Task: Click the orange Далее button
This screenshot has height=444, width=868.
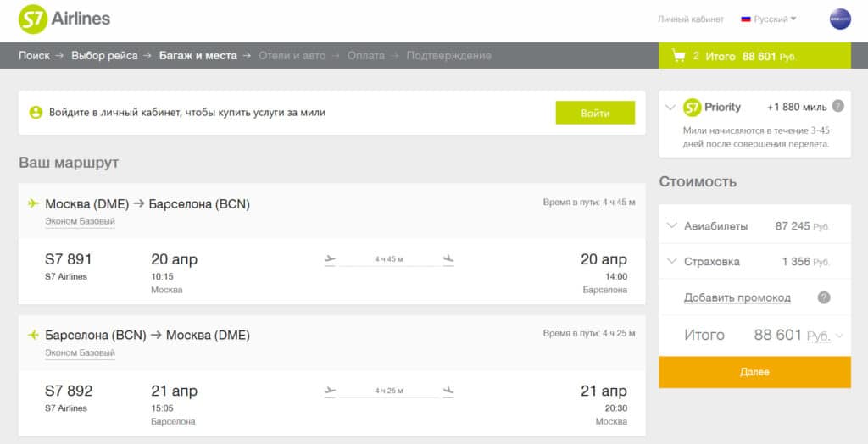Action: [x=754, y=372]
